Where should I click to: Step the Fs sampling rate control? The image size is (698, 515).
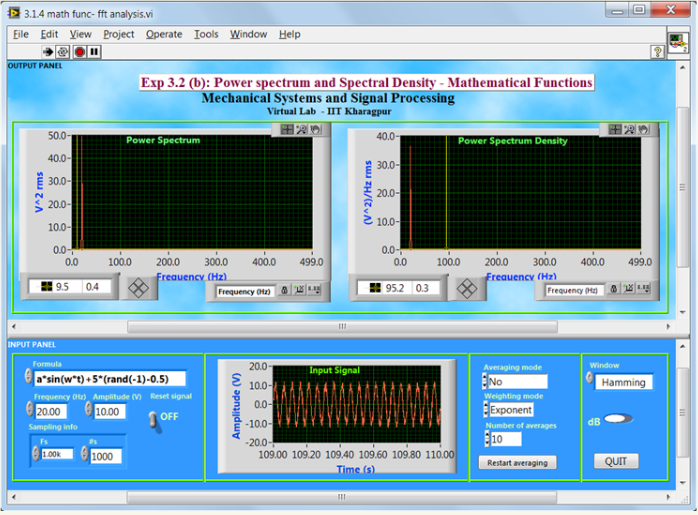(x=36, y=454)
